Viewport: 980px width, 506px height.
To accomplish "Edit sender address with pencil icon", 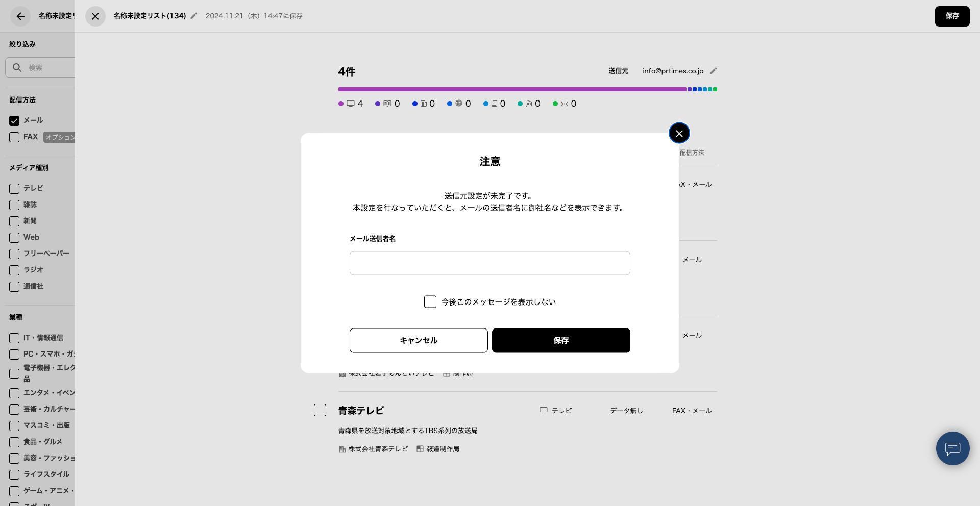I will tap(714, 71).
